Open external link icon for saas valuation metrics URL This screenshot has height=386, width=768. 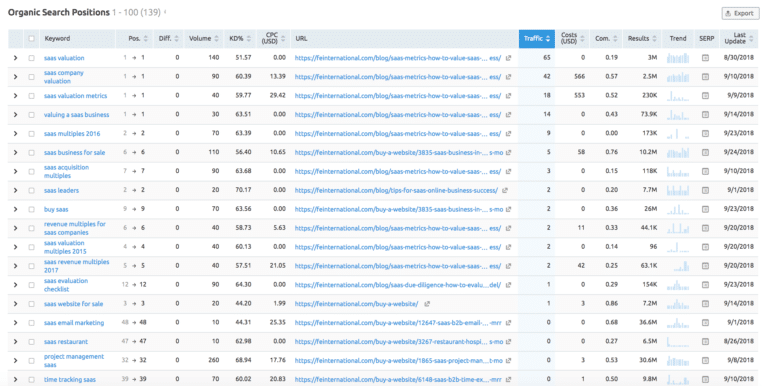508,96
